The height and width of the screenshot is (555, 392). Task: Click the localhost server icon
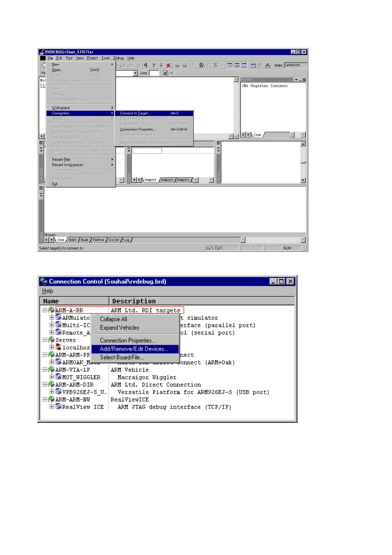coord(58,347)
